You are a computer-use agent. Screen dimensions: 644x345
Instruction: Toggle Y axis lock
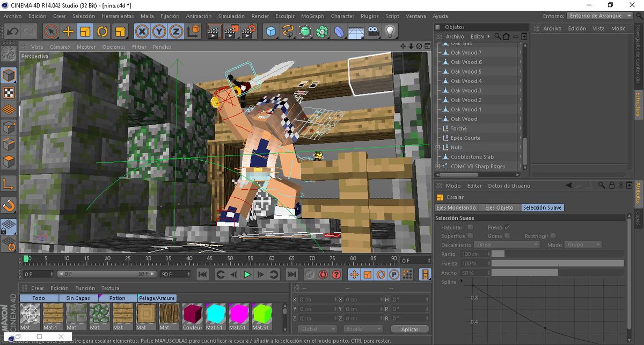159,31
